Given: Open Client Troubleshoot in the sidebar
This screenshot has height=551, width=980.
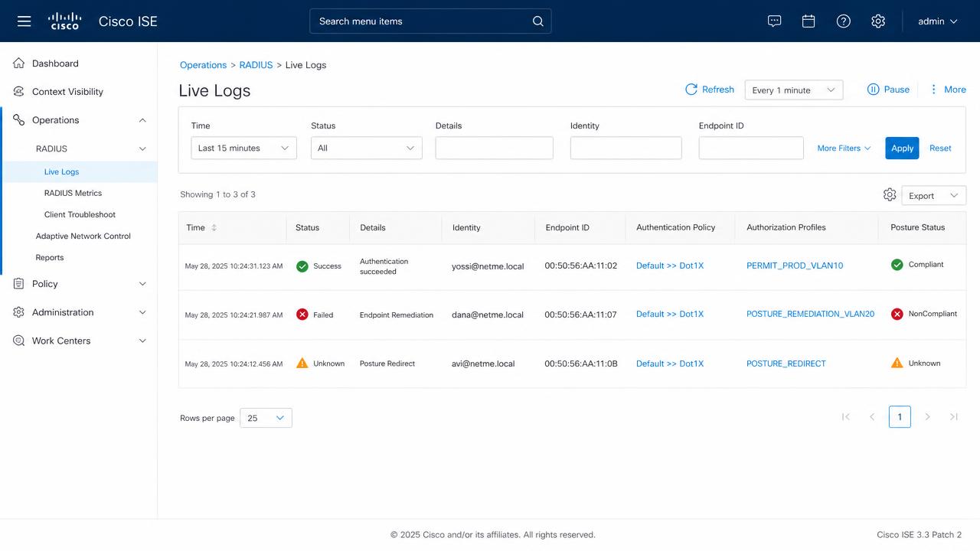Looking at the screenshot, I should (x=79, y=215).
